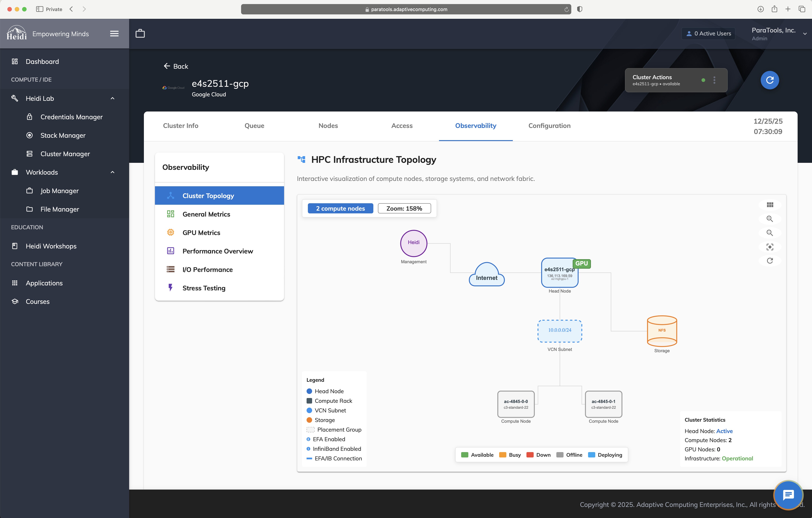Toggle the hamburger sidebar menu
812x518 pixels.
click(114, 33)
